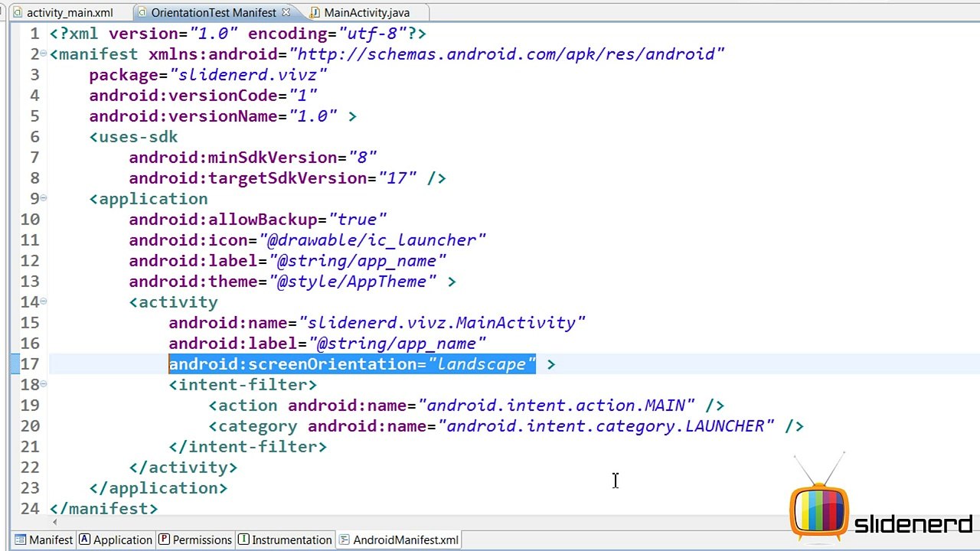Close the OrientationTest Manifest editor tab
This screenshot has width=980, height=551.
[286, 12]
